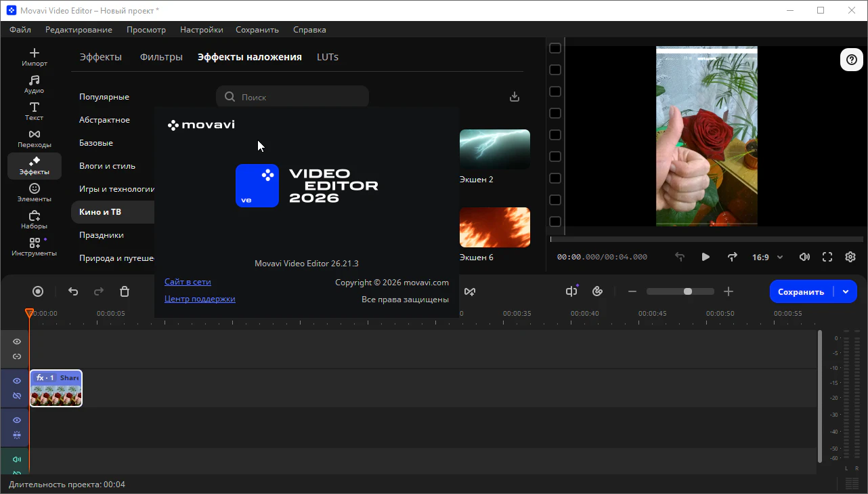The height and width of the screenshot is (494, 868).
Task: Focus the Поиск search field
Action: [x=292, y=97]
